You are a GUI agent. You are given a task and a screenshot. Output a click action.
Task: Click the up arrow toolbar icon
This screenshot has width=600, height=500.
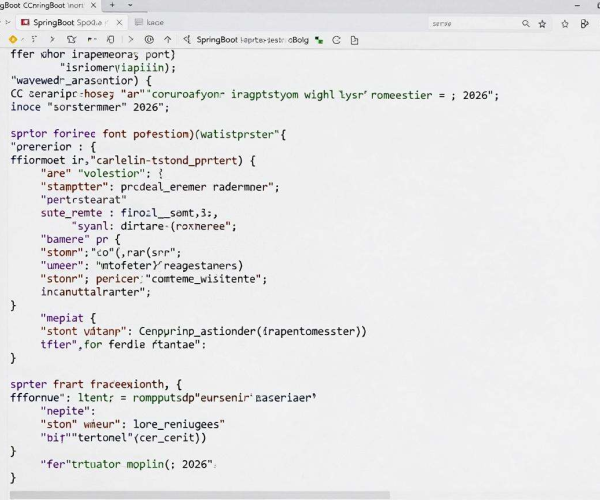pyautogui.click(x=168, y=39)
